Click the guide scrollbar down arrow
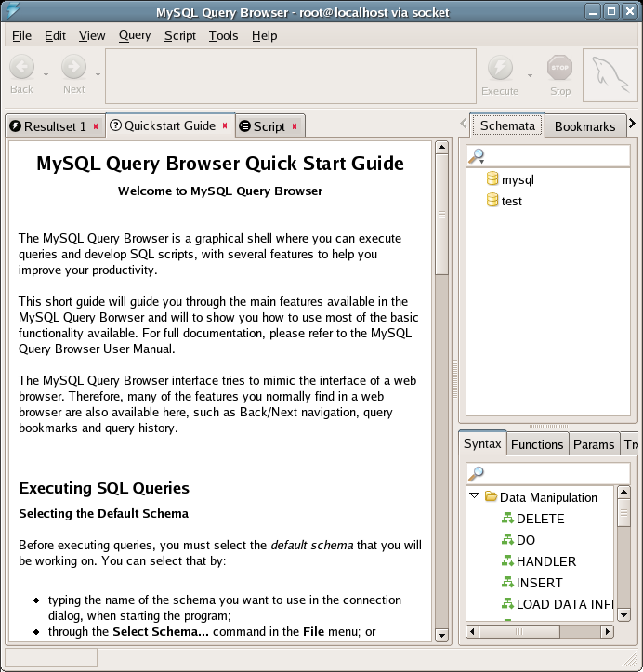This screenshot has height=672, width=643. 441,635
